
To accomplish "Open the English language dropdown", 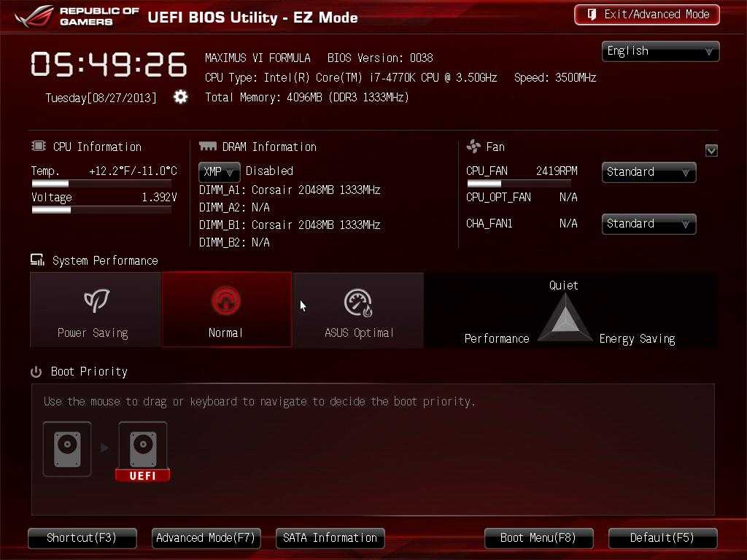I will click(x=661, y=51).
